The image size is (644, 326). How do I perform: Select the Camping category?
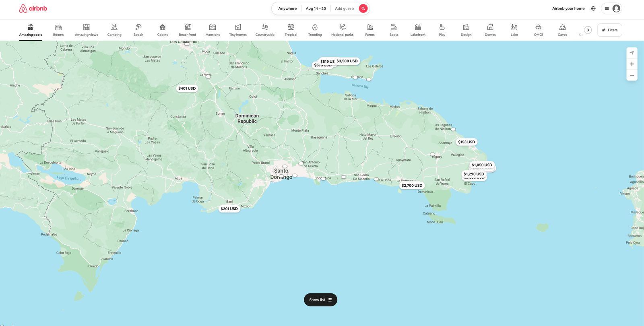point(114,30)
